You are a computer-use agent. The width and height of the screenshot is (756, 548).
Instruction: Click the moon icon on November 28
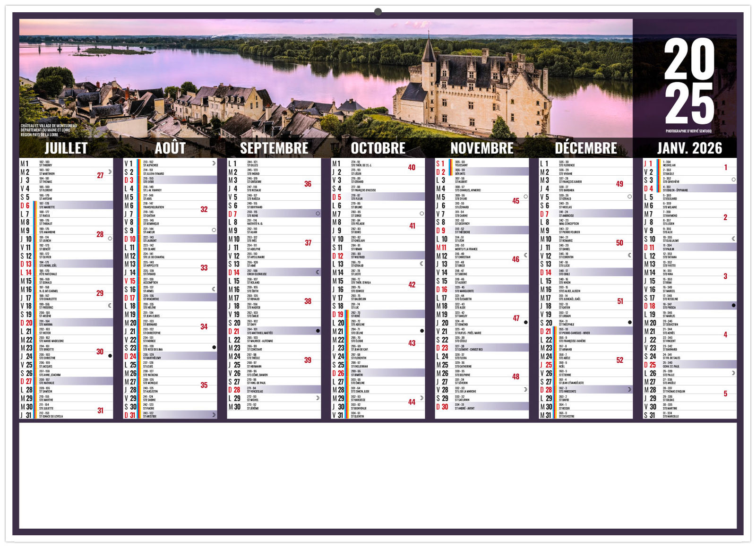(x=526, y=390)
